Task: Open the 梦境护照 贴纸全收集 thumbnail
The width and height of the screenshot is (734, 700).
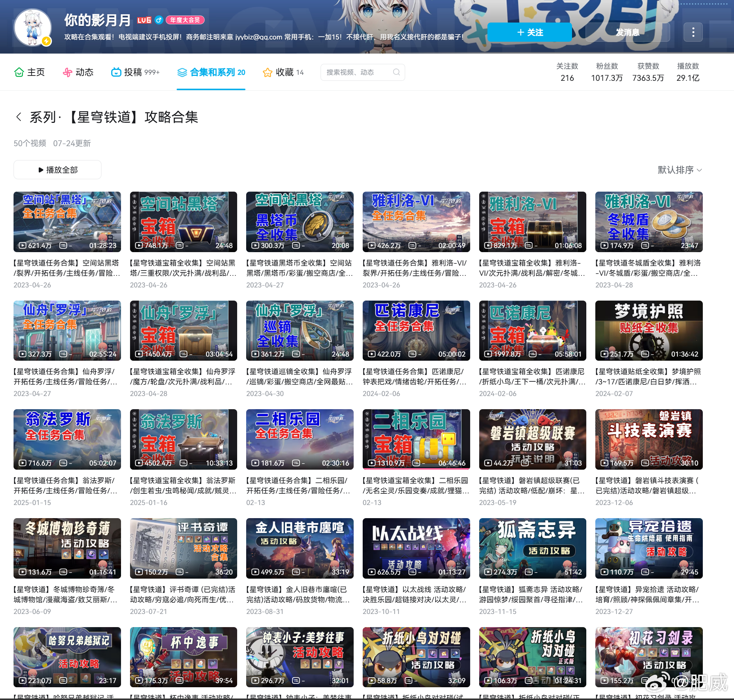Action: point(649,331)
